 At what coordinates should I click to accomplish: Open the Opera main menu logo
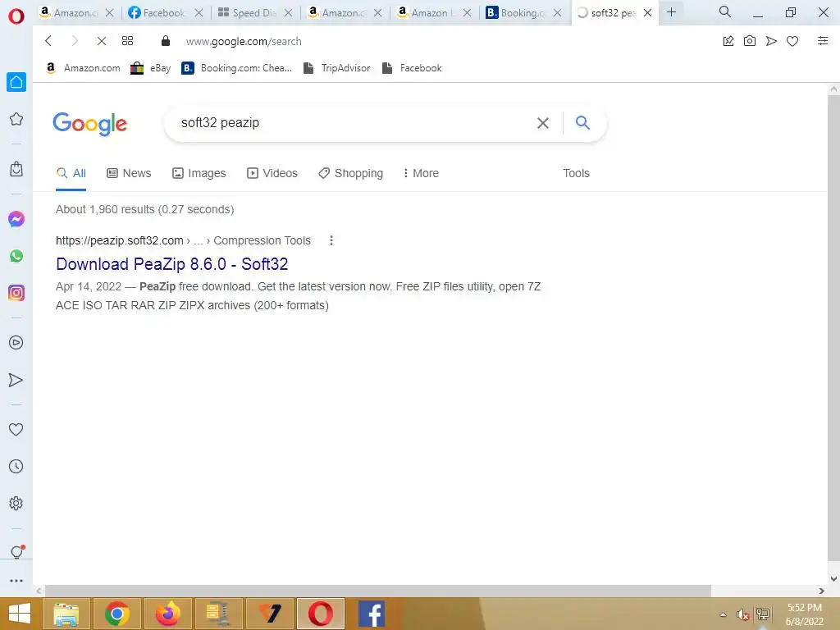(x=16, y=16)
